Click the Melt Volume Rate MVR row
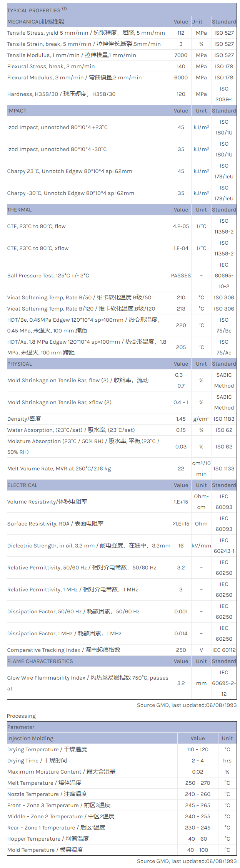Viewport: 240px width, 868px height. [x=59, y=468]
